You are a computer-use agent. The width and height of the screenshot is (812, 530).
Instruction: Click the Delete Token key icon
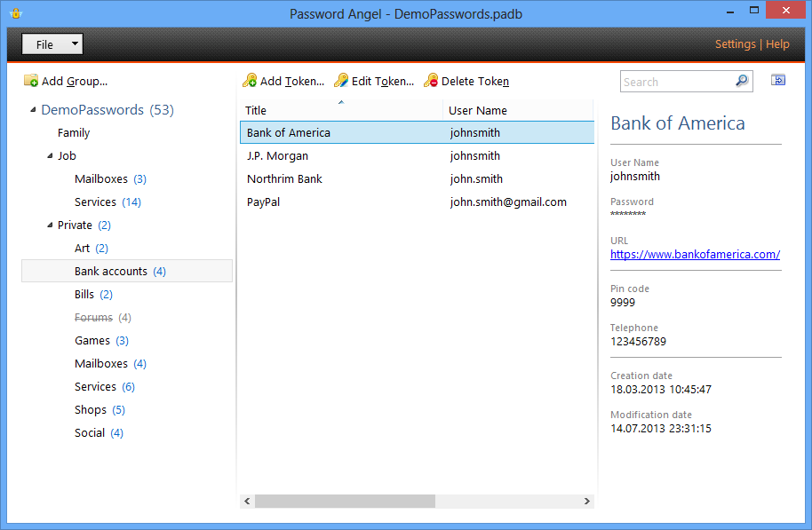[x=431, y=80]
